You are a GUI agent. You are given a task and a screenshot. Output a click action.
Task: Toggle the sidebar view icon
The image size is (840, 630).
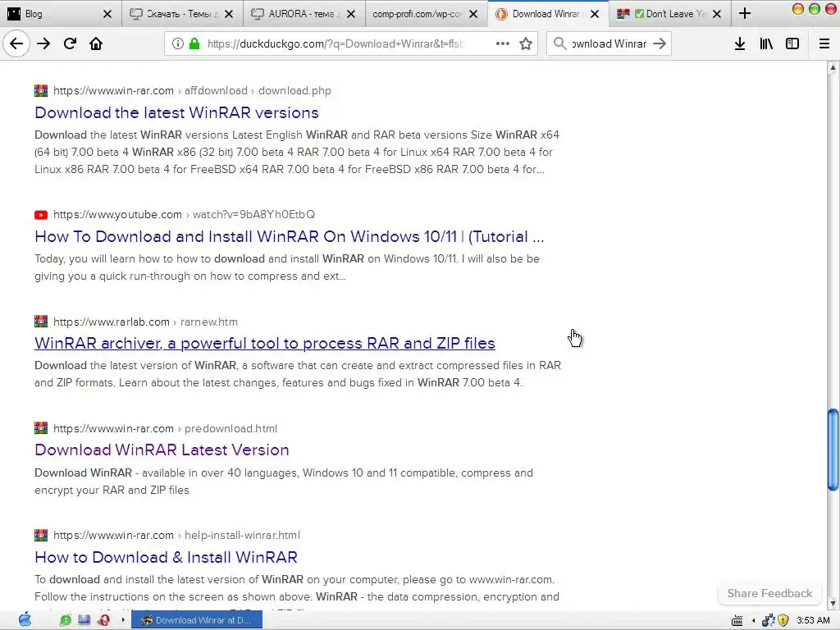(x=792, y=43)
